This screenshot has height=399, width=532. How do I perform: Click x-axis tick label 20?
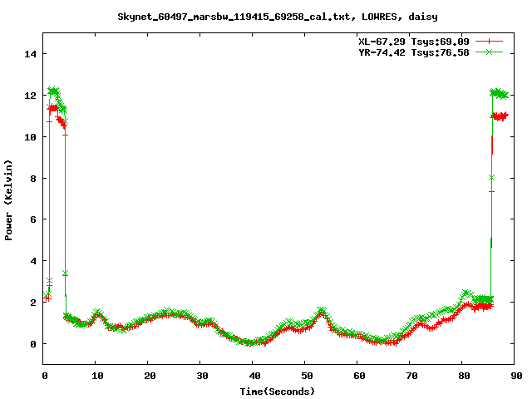150,376
